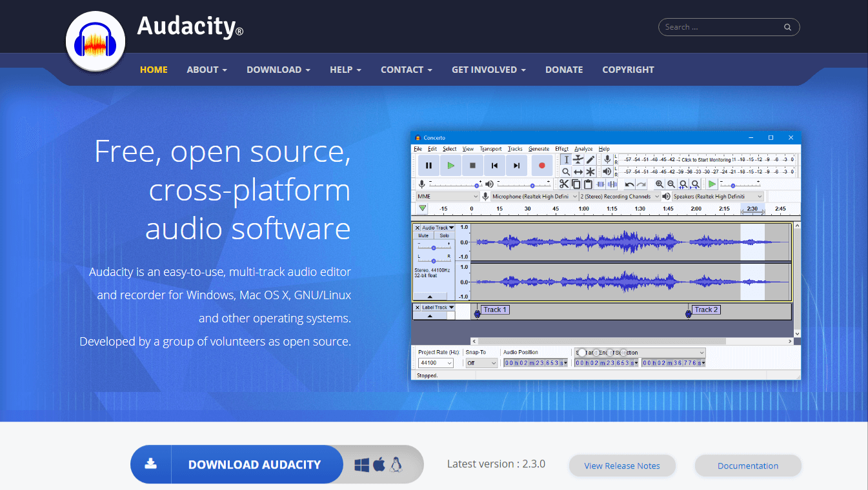Click the Fit Selection zoom icon
This screenshot has width=868, height=490.
683,184
